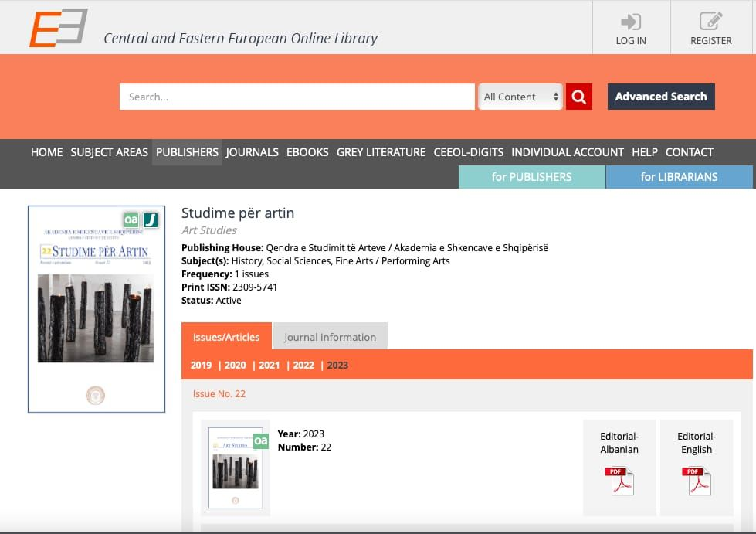Select the Issues/Articles tab
This screenshot has width=756, height=534.
pos(226,336)
